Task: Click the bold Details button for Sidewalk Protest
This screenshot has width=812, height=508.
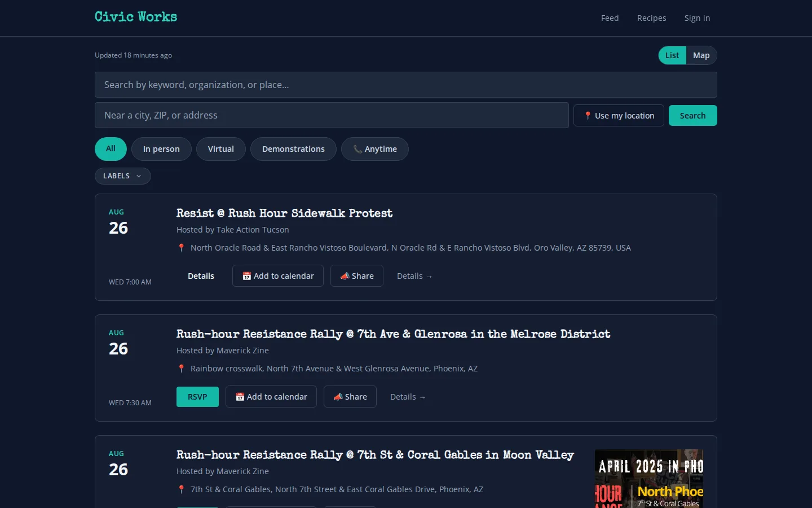Action: (x=201, y=276)
